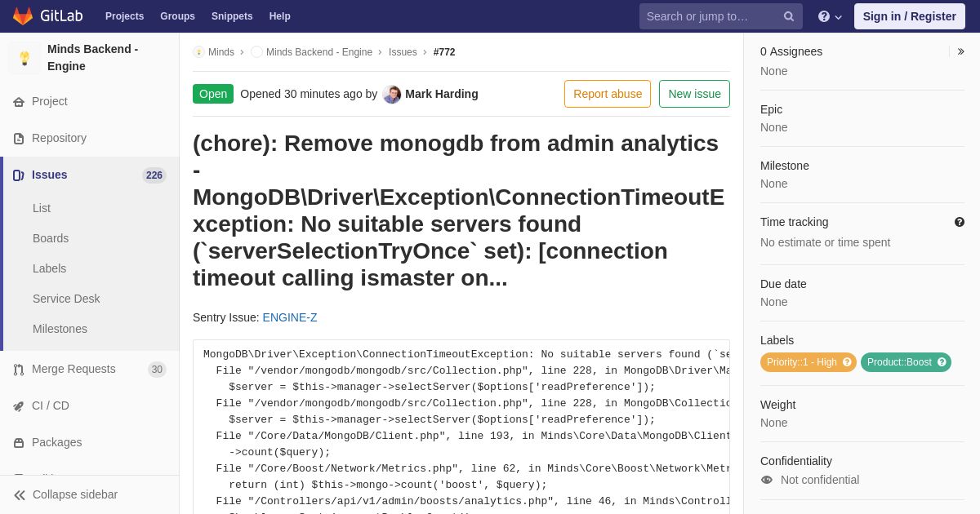Click help icon on Product::Boost label
This screenshot has width=980, height=514.
coord(942,362)
